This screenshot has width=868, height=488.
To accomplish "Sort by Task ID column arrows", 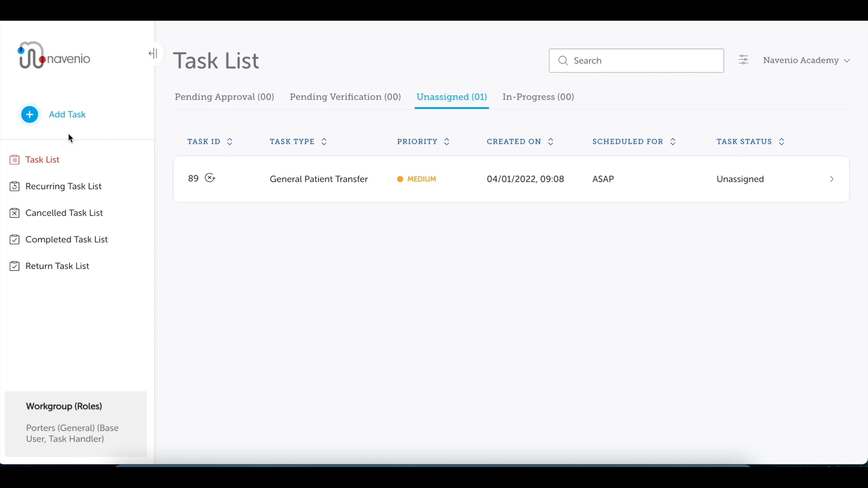I will [230, 142].
